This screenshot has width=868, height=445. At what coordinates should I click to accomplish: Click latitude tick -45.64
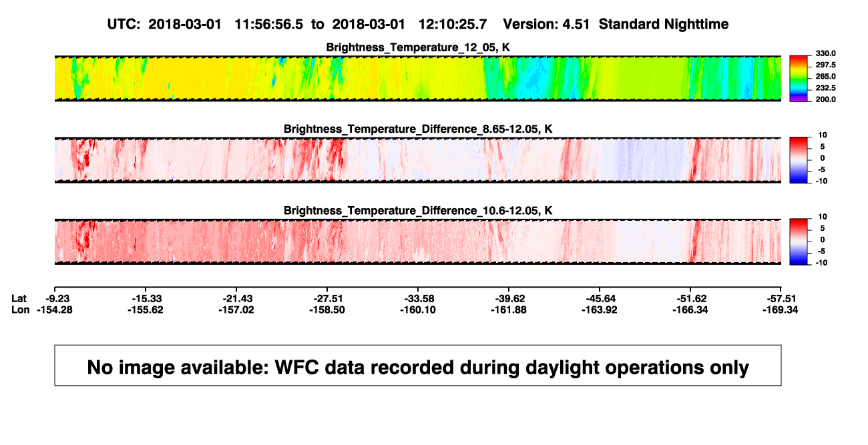[601, 298]
